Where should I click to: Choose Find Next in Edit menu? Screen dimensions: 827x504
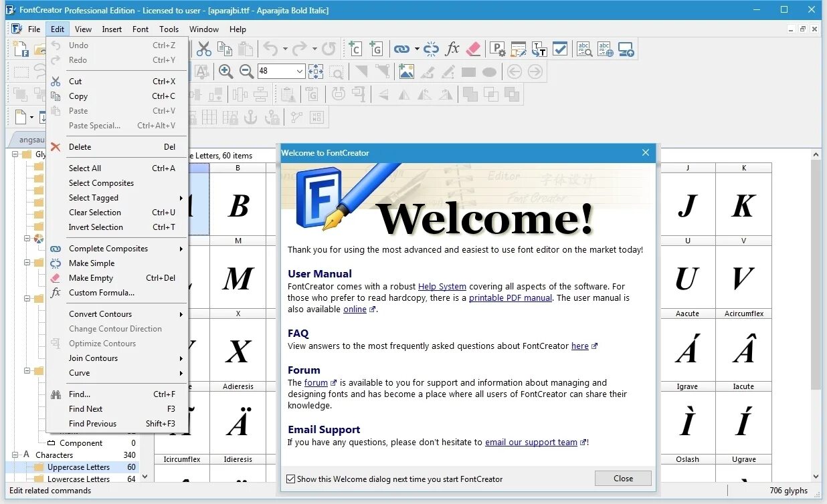pos(117,409)
